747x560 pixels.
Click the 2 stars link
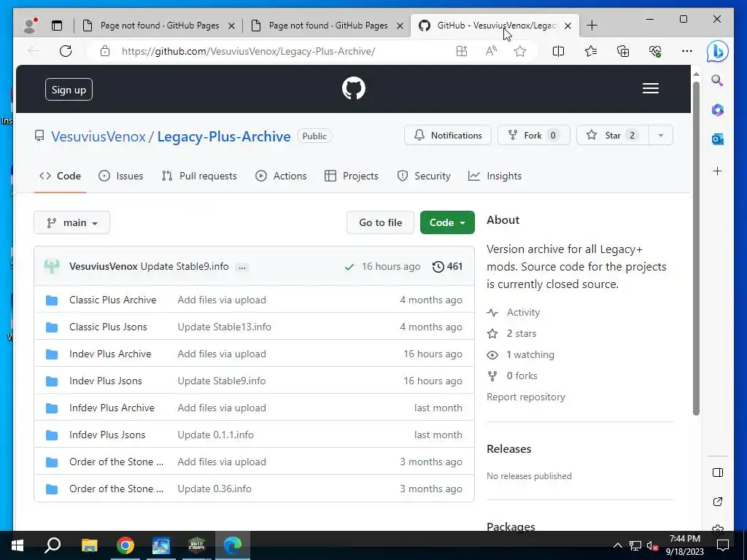[x=512, y=334]
